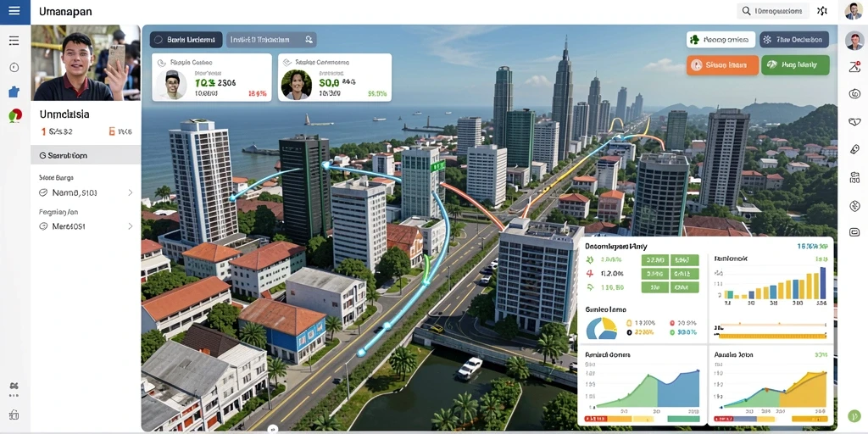Open the user avatar in top bar
This screenshot has height=434, width=868.
click(x=854, y=11)
